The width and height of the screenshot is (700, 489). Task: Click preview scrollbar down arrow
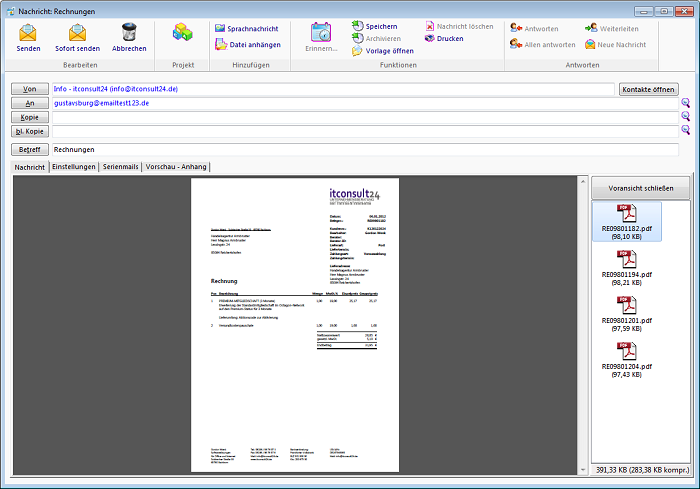click(583, 470)
